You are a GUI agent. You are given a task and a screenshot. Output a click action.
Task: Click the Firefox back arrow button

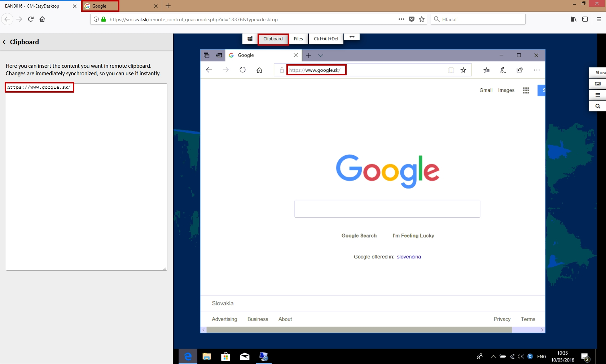7,19
